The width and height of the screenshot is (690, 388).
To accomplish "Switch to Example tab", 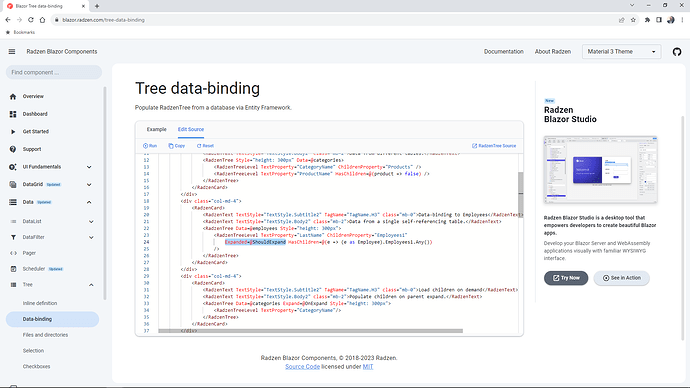I will 157,129.
